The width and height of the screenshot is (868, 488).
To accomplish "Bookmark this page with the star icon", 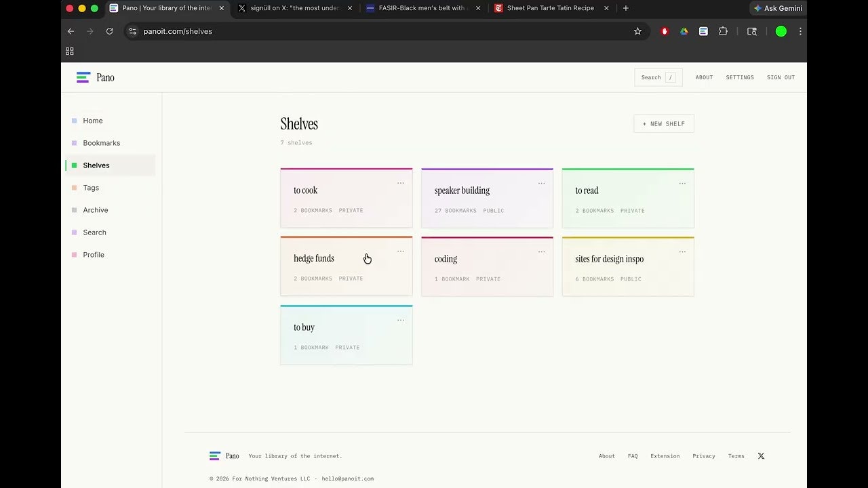I will tap(637, 31).
